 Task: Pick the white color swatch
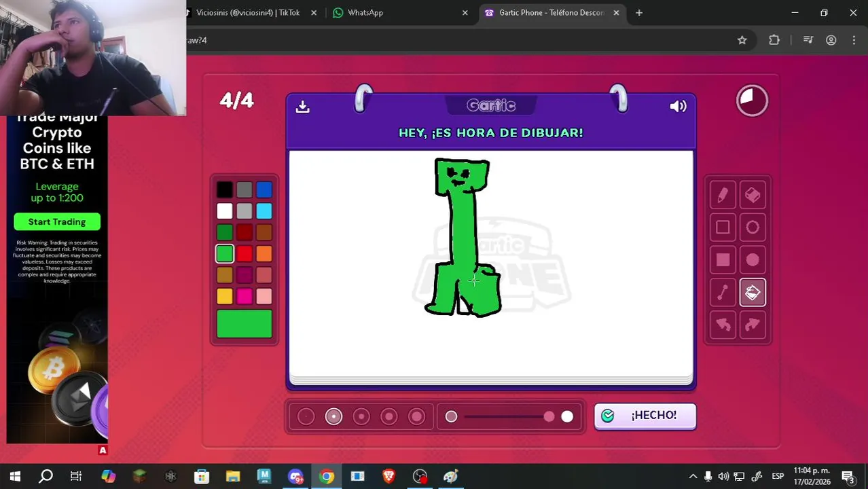225,211
